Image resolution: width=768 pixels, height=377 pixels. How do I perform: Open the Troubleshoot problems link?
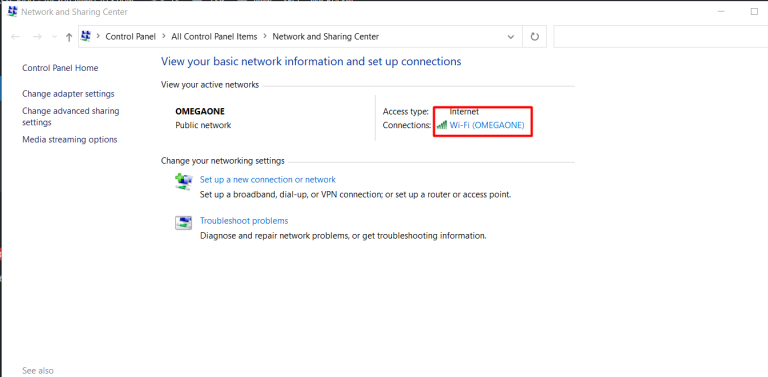[244, 221]
